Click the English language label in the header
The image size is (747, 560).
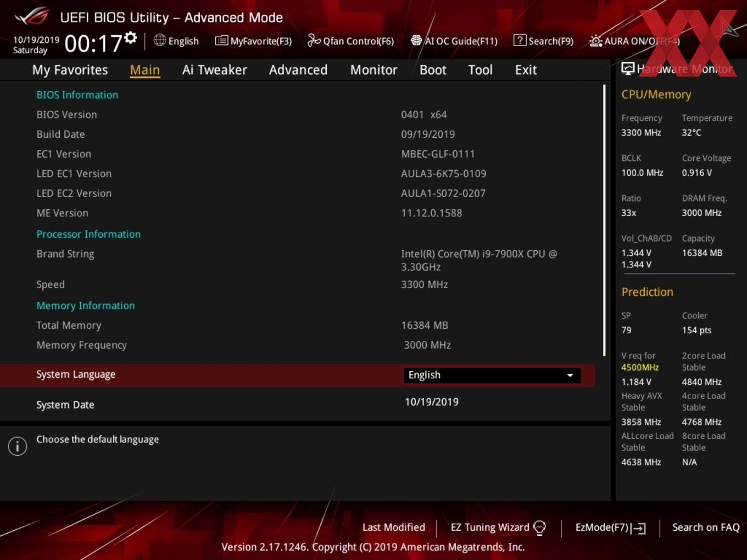coord(183,41)
